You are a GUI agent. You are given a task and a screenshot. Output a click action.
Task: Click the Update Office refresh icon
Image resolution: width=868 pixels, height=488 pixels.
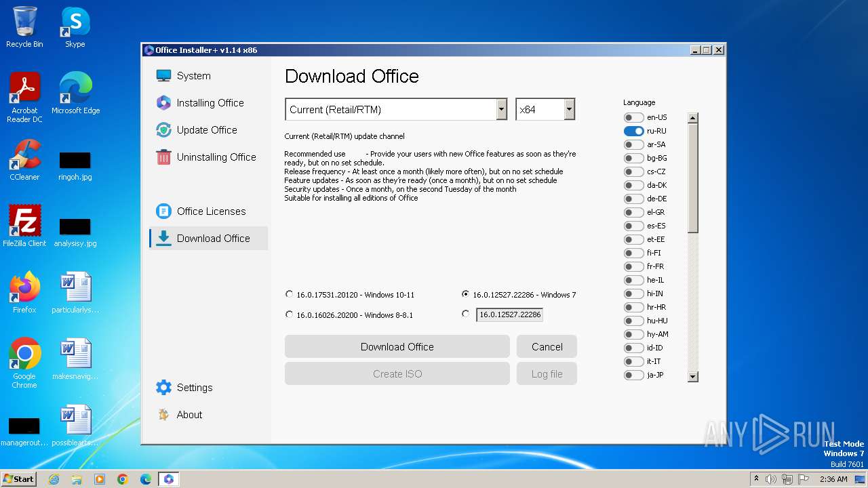(x=163, y=130)
